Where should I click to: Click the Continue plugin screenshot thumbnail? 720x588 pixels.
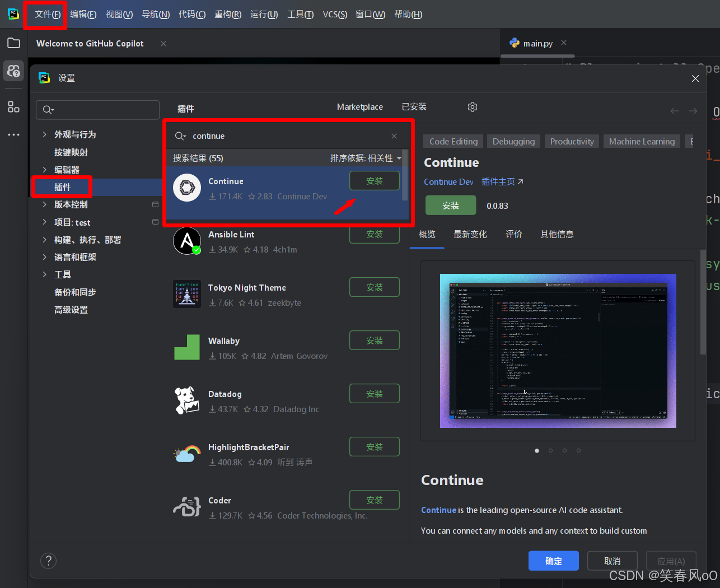click(x=558, y=351)
